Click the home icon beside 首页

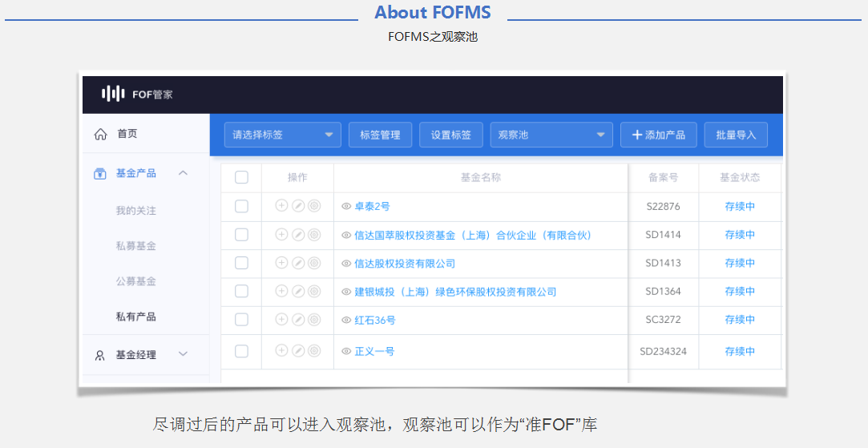coord(100,135)
